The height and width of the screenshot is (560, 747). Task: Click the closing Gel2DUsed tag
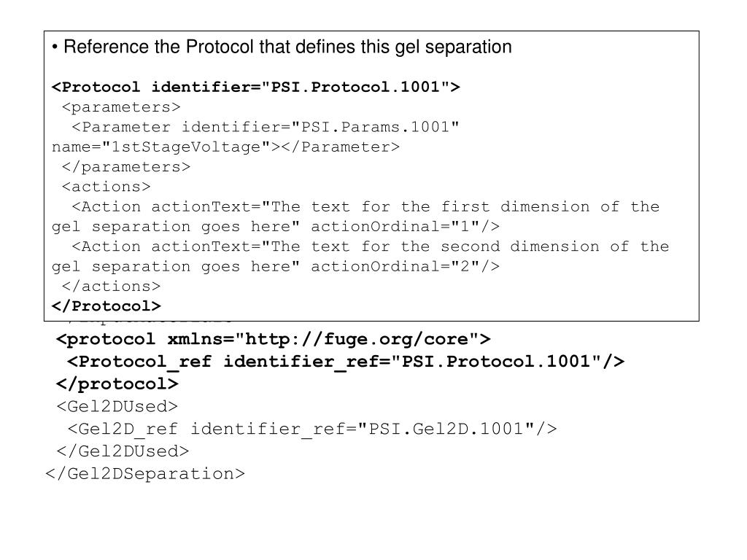click(x=123, y=451)
